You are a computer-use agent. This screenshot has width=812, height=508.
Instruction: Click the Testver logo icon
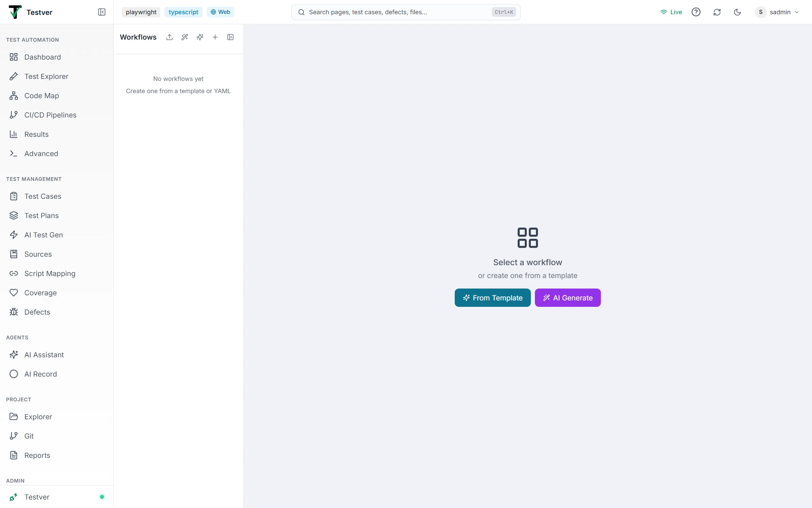(x=15, y=12)
